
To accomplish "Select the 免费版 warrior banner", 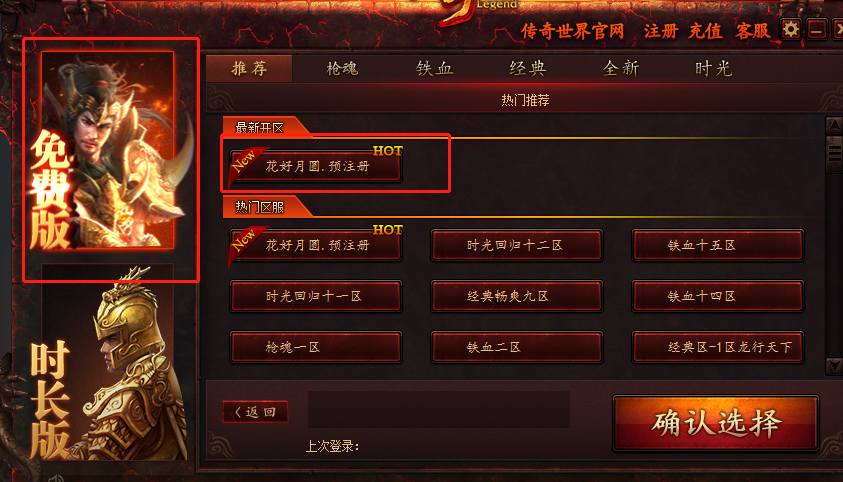I will pos(108,150).
